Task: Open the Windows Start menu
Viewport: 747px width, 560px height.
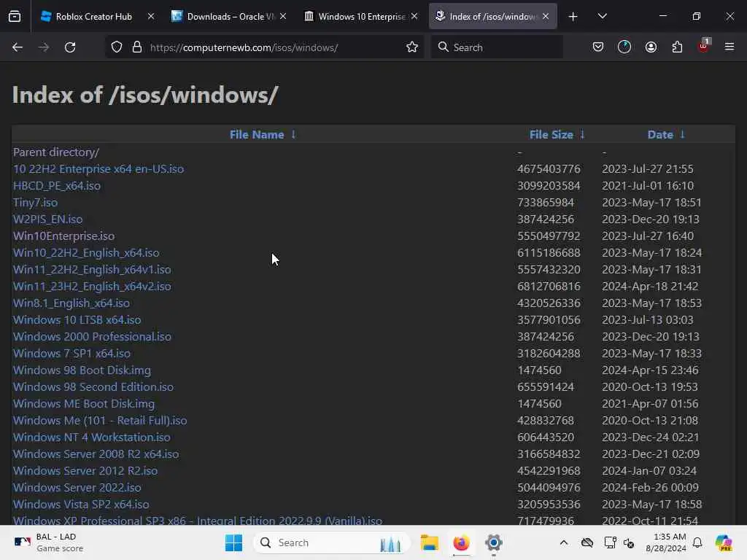Action: tap(233, 542)
